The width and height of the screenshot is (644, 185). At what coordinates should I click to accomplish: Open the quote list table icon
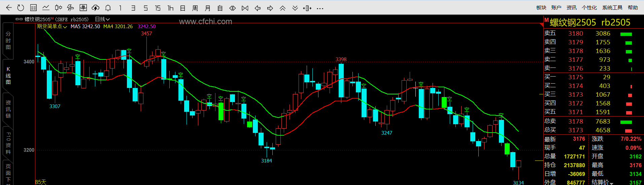tap(33, 8)
